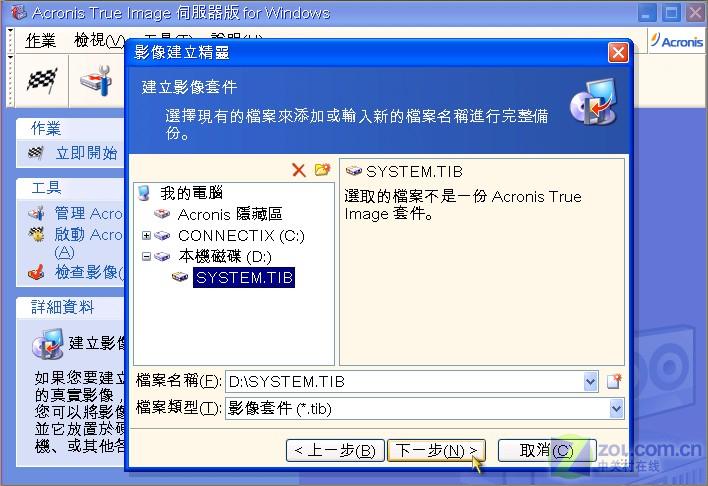Open the 檔案類型 dropdown arrow
The width and height of the screenshot is (708, 486).
[x=616, y=409]
